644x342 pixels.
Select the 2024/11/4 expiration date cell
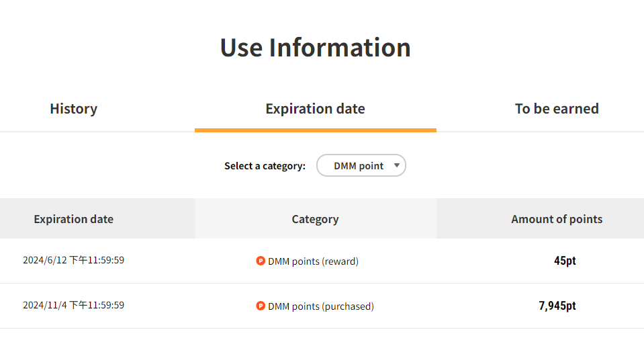click(73, 306)
